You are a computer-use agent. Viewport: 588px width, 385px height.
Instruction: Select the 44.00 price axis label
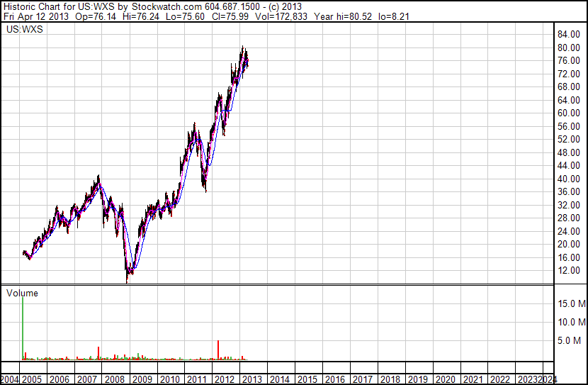click(x=569, y=165)
